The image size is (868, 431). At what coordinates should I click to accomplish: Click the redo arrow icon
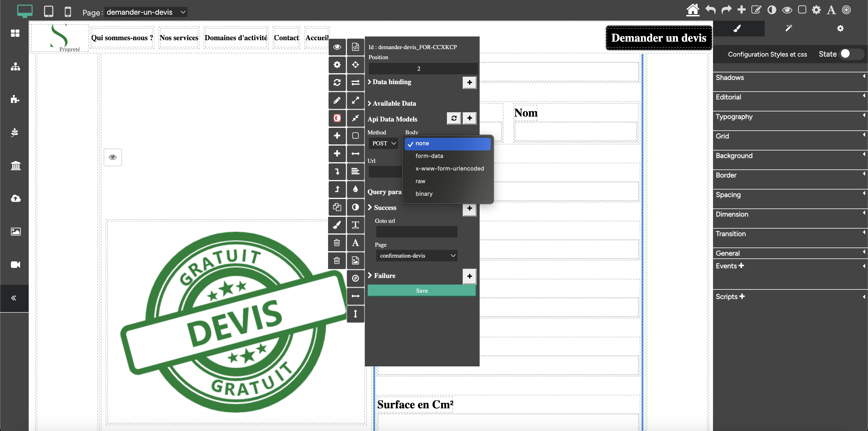coord(726,10)
